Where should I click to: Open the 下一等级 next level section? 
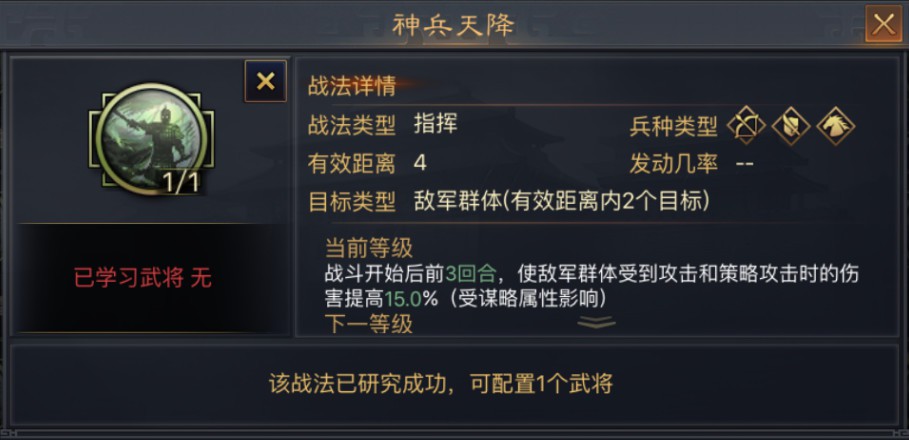(x=369, y=324)
